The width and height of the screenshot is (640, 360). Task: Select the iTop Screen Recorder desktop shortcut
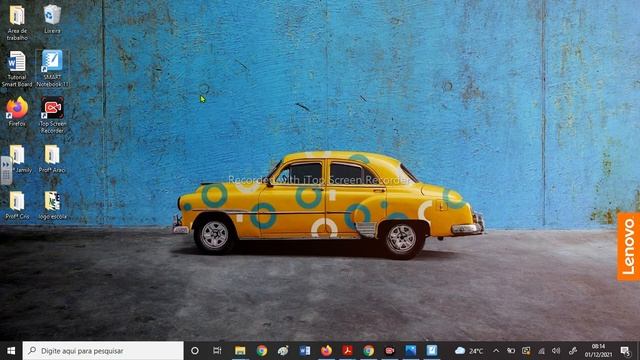52,115
